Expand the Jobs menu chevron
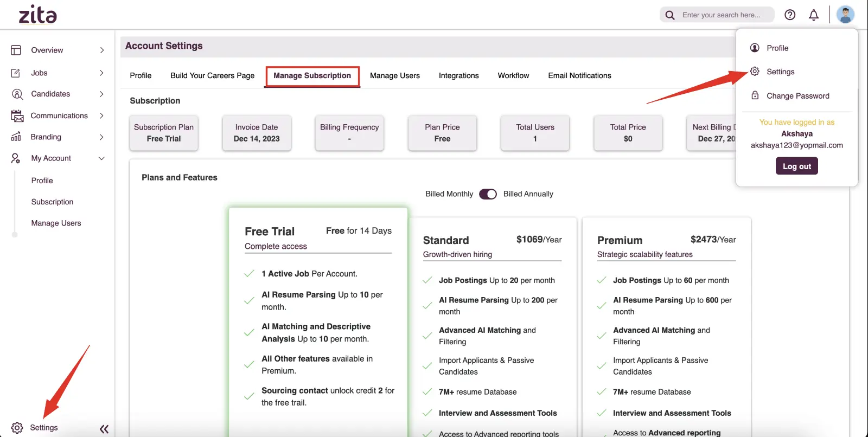 (101, 73)
